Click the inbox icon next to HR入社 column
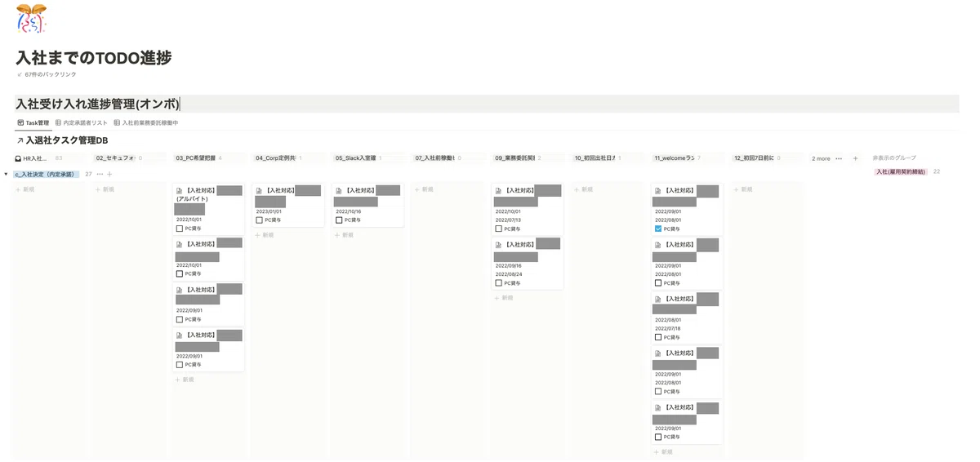The width and height of the screenshot is (980, 462). point(19,158)
